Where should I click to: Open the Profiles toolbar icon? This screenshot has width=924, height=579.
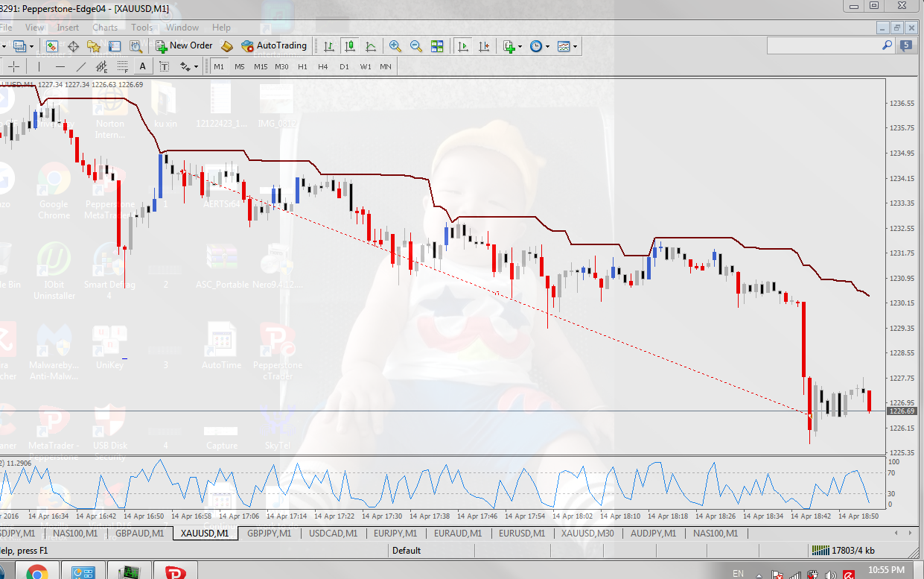point(19,46)
